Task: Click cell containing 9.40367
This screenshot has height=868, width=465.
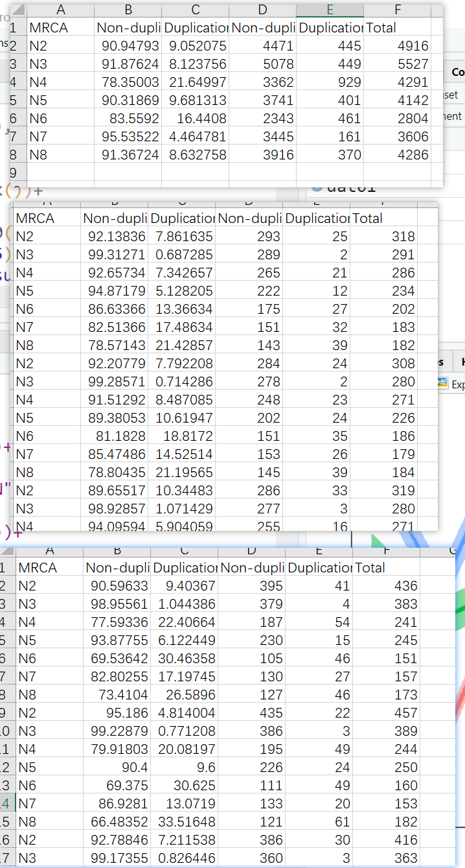Action: [x=185, y=585]
